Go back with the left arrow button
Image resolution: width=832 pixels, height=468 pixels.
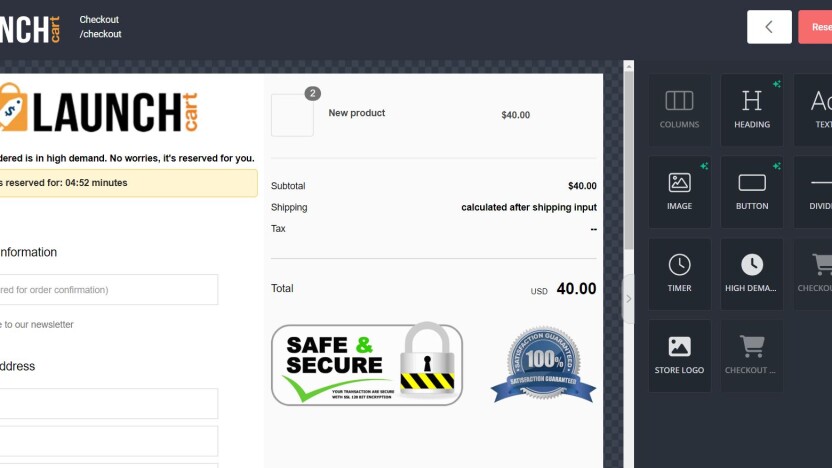pos(769,27)
